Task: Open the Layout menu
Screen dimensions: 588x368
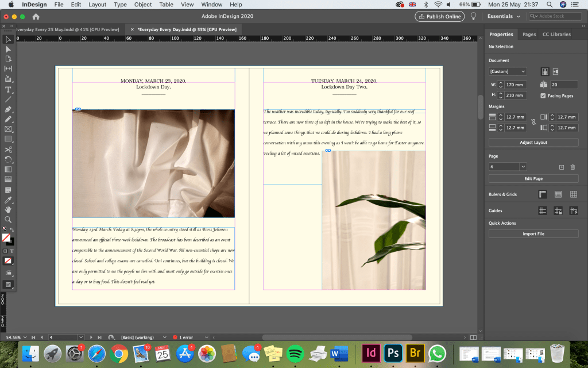Action: 97,5
